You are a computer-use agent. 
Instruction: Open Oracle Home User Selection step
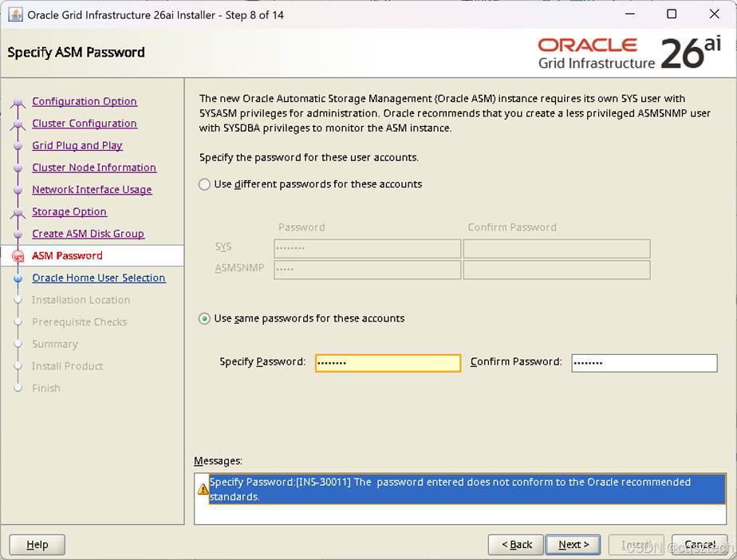tap(99, 278)
